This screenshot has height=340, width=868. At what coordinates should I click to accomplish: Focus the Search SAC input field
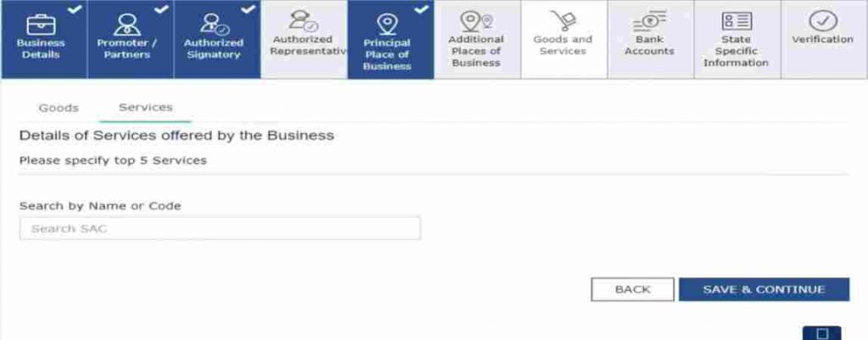(x=220, y=228)
